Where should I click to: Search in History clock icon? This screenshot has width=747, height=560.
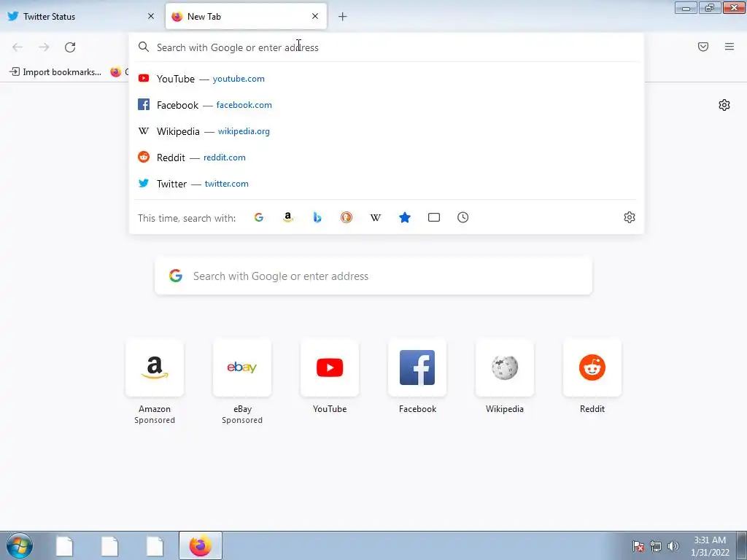point(463,217)
